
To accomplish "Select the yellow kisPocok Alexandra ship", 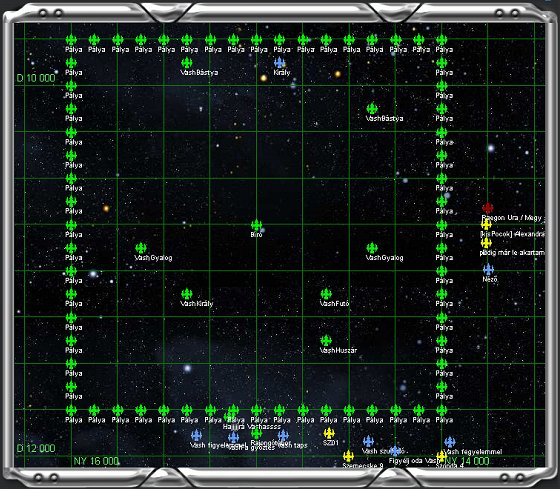I will (x=486, y=224).
